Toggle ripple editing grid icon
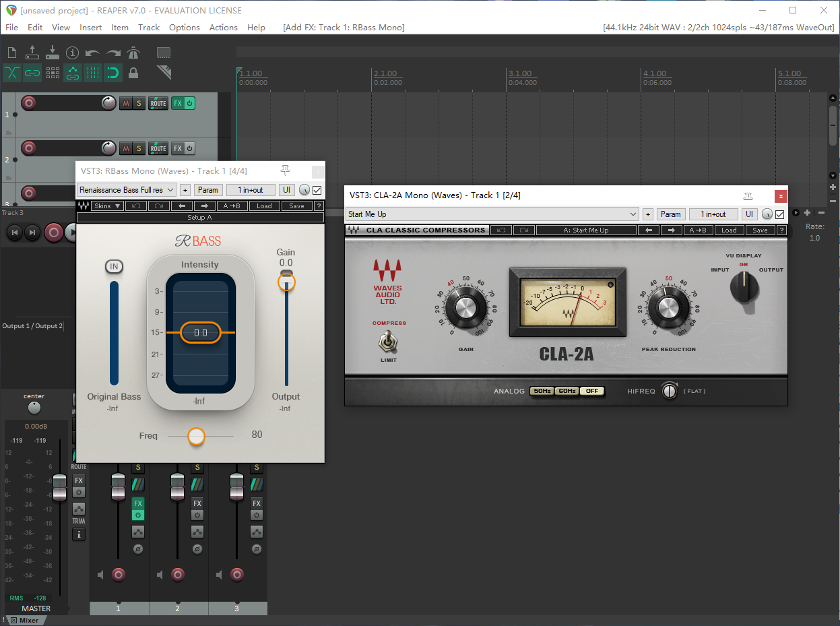Screen dimensions: 840x626 pos(53,73)
